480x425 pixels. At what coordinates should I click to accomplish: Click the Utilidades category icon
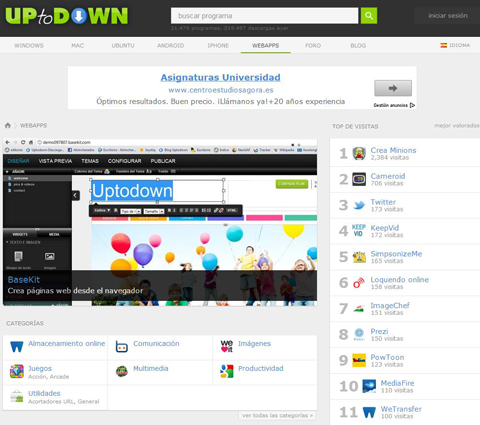17,397
